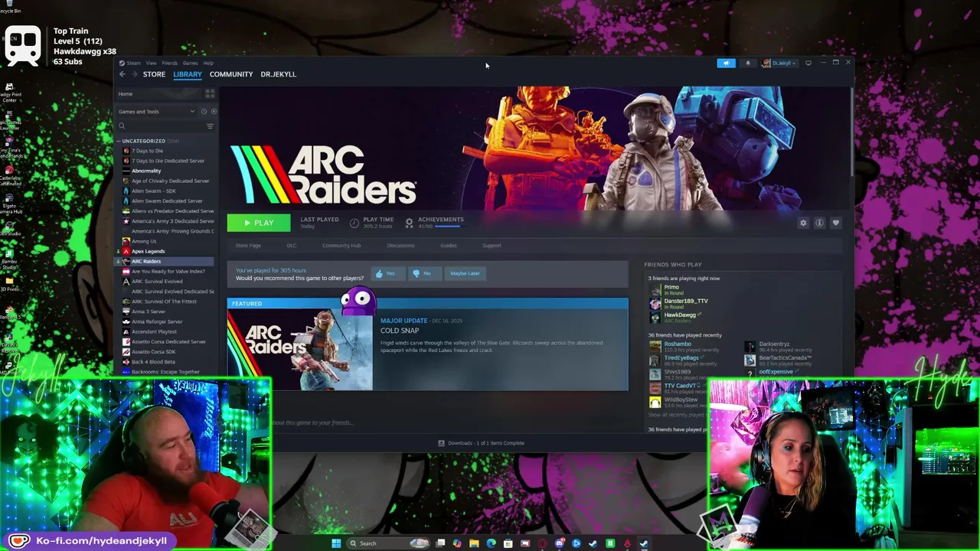
Task: Open the Steam announcements megaphone button
Action: point(726,63)
